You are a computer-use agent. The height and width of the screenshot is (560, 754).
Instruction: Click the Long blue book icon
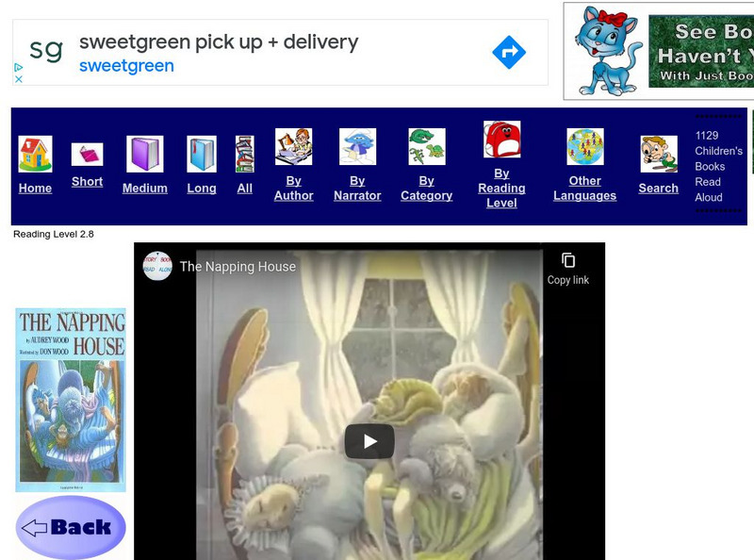click(202, 154)
